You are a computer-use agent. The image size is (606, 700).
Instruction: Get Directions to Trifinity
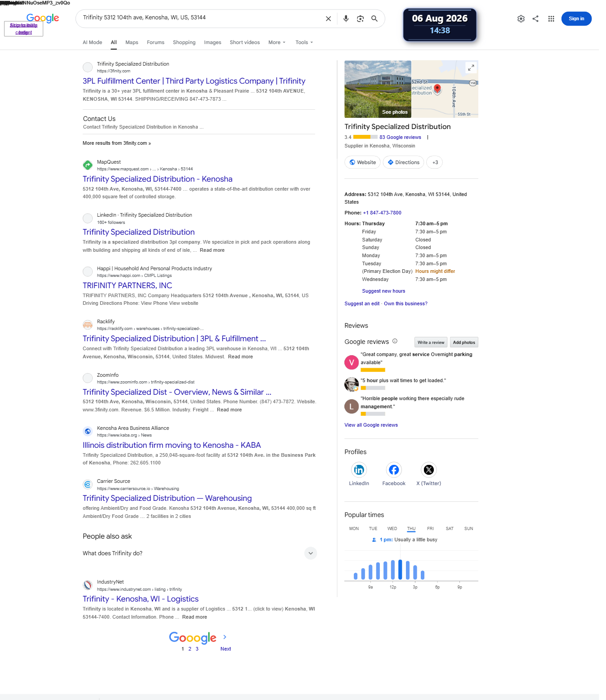point(403,162)
